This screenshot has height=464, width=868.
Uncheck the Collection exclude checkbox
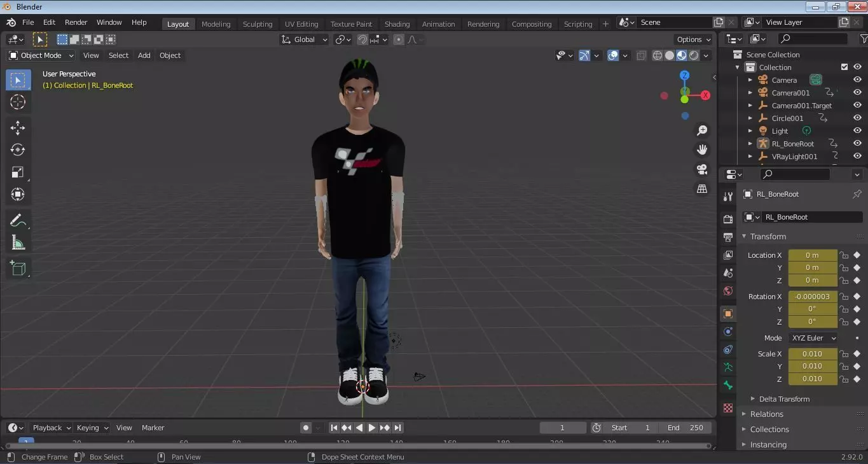844,67
